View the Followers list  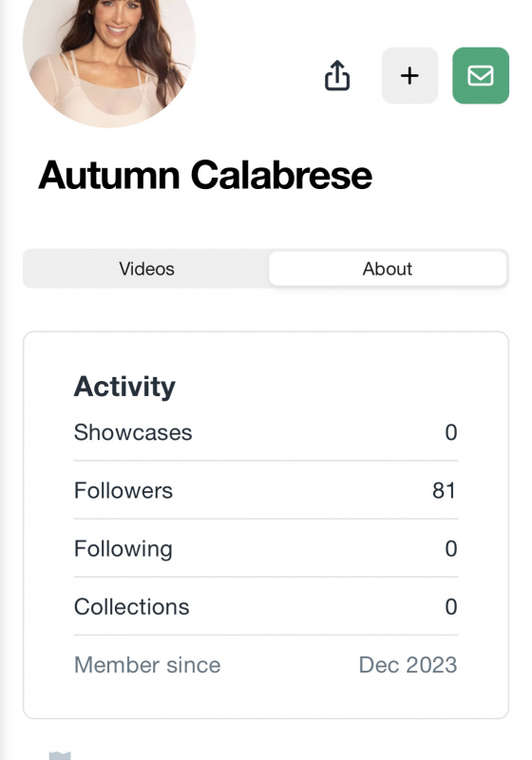pyautogui.click(x=265, y=490)
